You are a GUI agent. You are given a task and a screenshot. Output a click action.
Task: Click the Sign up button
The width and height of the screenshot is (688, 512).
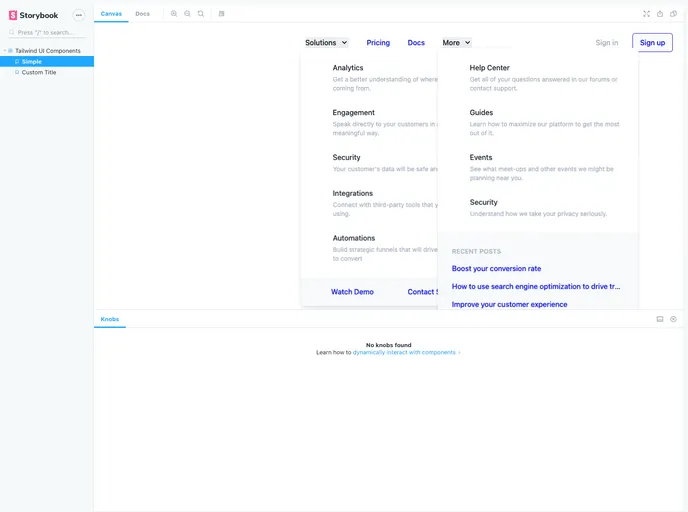click(652, 43)
